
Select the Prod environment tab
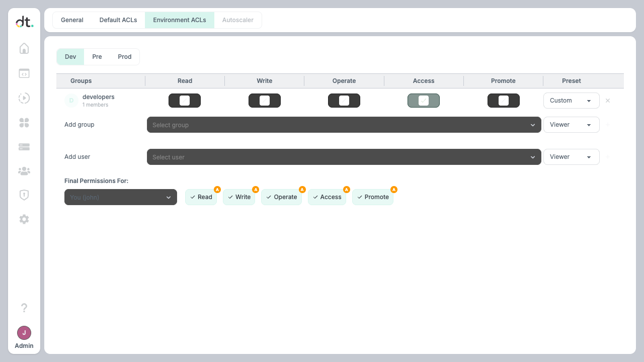(125, 57)
